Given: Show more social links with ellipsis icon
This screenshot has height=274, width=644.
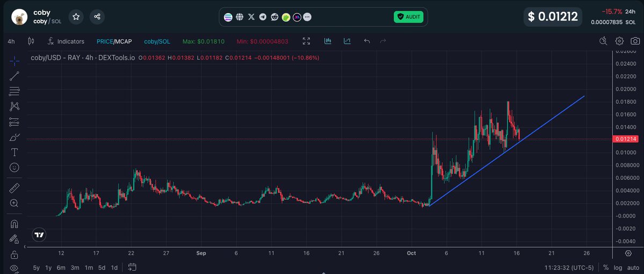Looking at the screenshot, I should 308,17.
